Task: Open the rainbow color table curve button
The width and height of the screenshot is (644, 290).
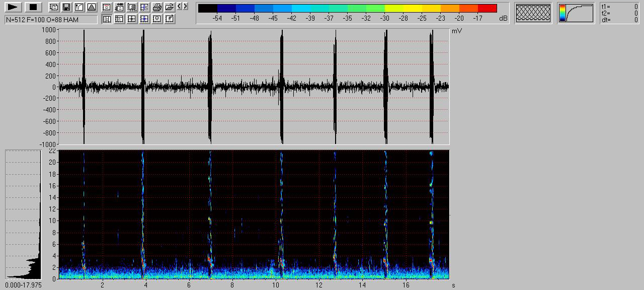Action: [x=576, y=14]
